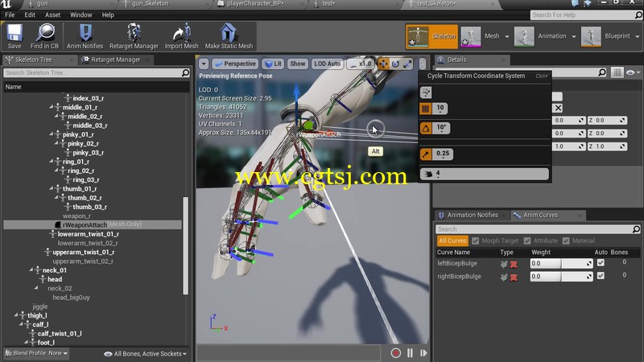Image resolution: width=644 pixels, height=362 pixels.
Task: Collapse the neck_01 bone
Action: [x=31, y=270]
